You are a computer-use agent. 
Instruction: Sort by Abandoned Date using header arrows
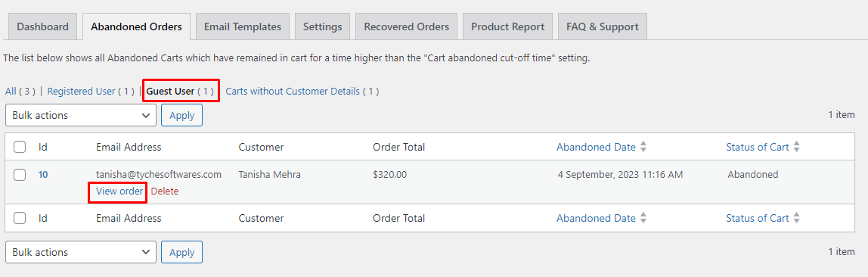pyautogui.click(x=643, y=147)
